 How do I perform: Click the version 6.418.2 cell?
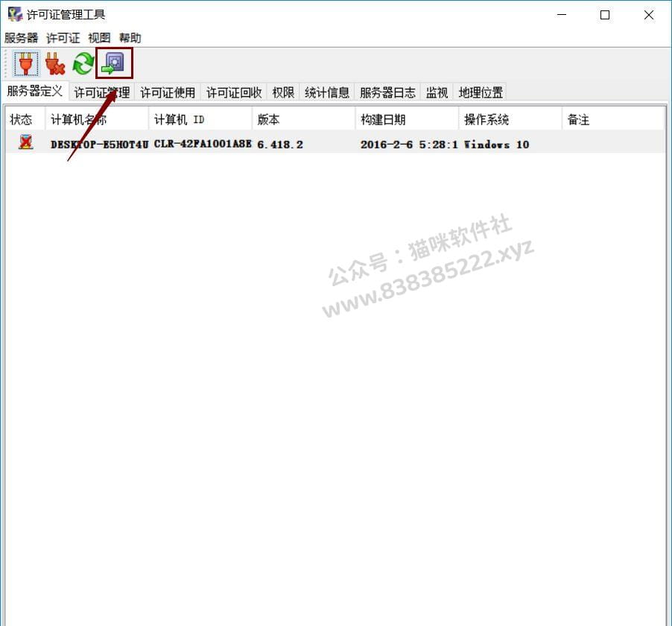click(280, 145)
